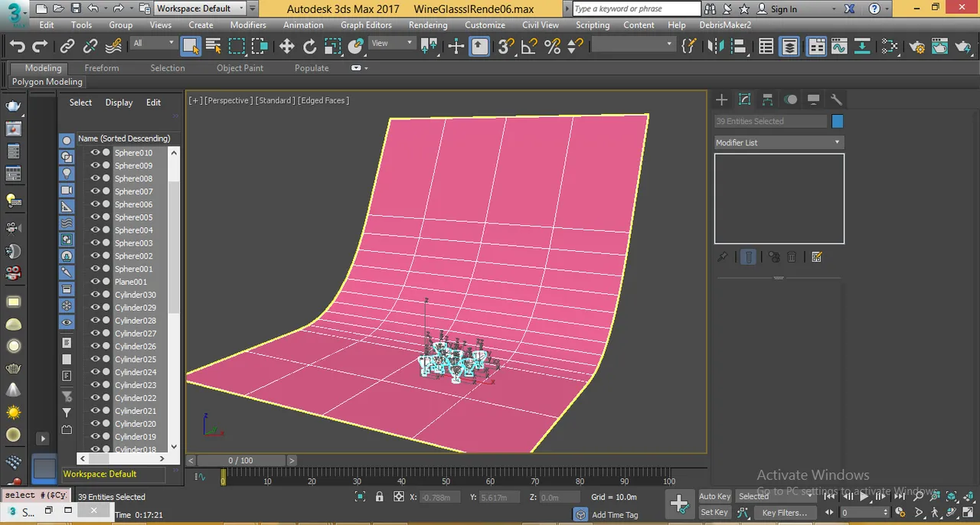Click the Save File disk icon
This screenshot has height=525, width=980.
[75, 8]
